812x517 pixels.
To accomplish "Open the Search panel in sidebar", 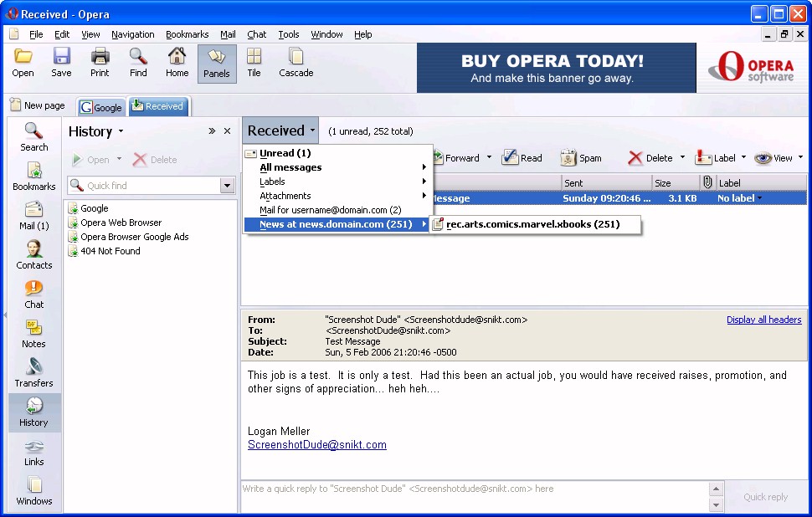I will (33, 137).
